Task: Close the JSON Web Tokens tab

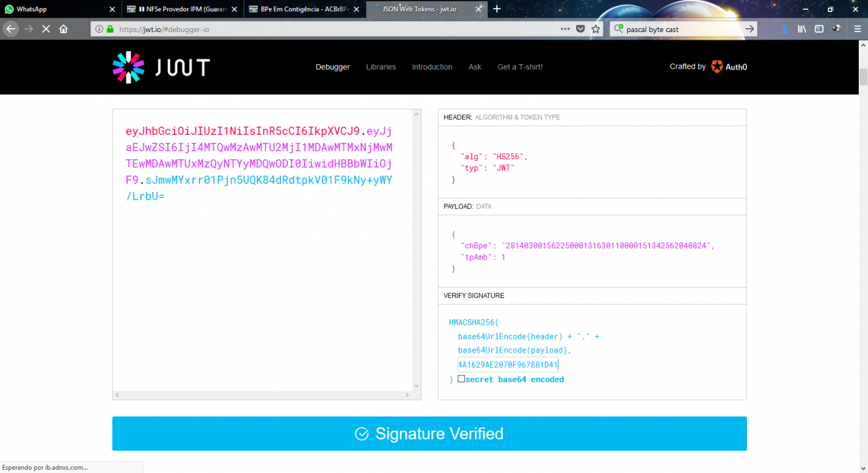Action: click(x=480, y=9)
